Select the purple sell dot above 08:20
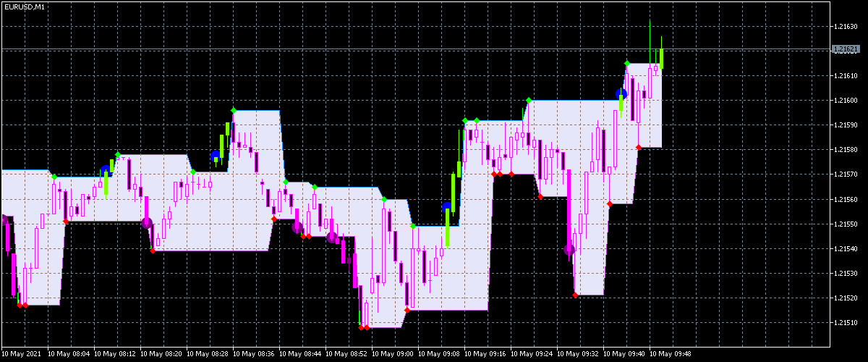This screenshot has width=868, height=362. (146, 222)
